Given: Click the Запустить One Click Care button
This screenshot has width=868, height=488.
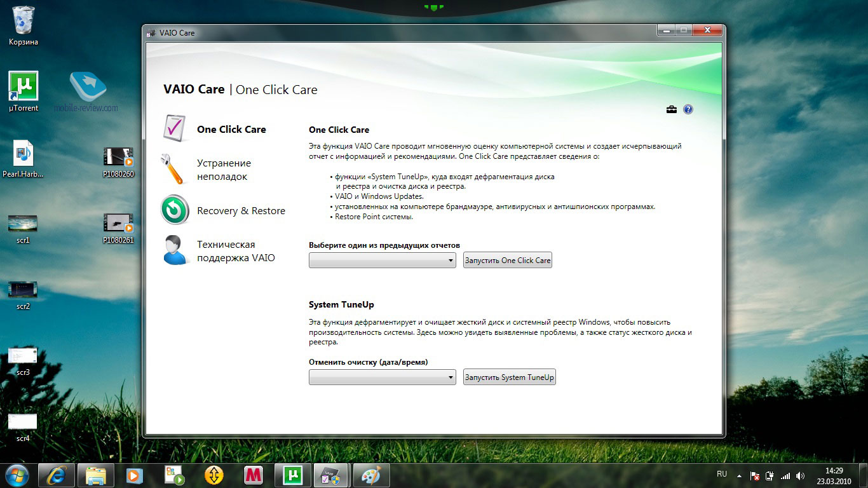Looking at the screenshot, I should click(x=508, y=261).
